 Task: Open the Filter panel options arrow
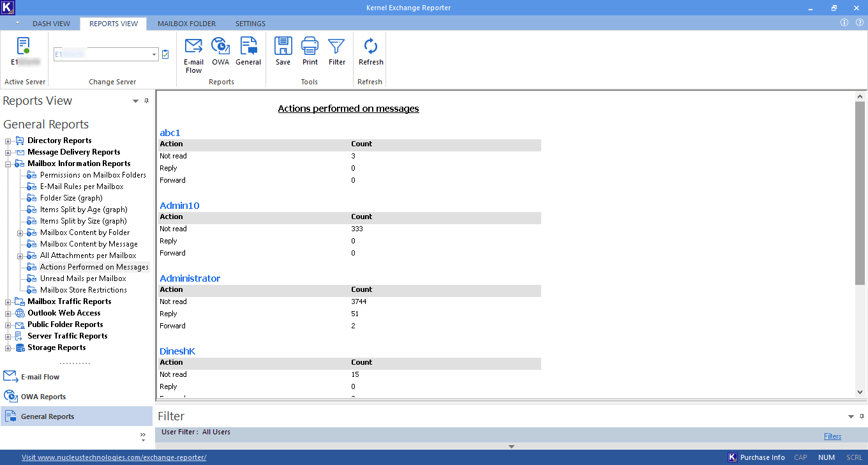(x=851, y=417)
